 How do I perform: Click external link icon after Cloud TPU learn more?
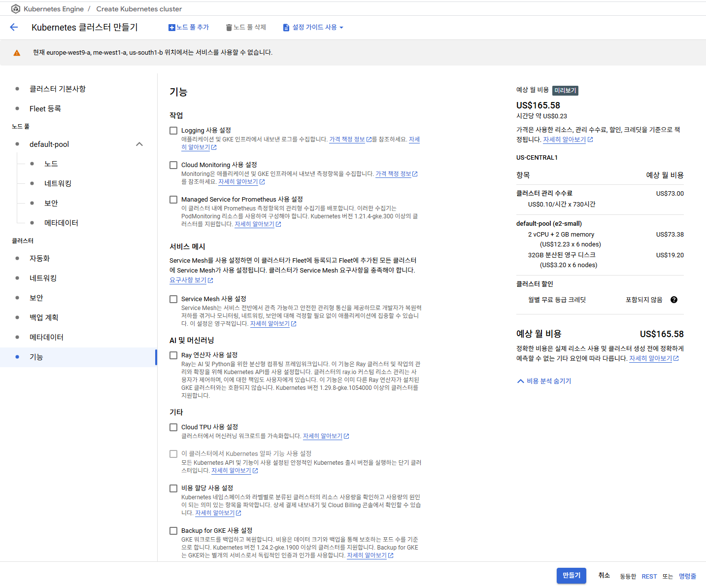tap(346, 436)
